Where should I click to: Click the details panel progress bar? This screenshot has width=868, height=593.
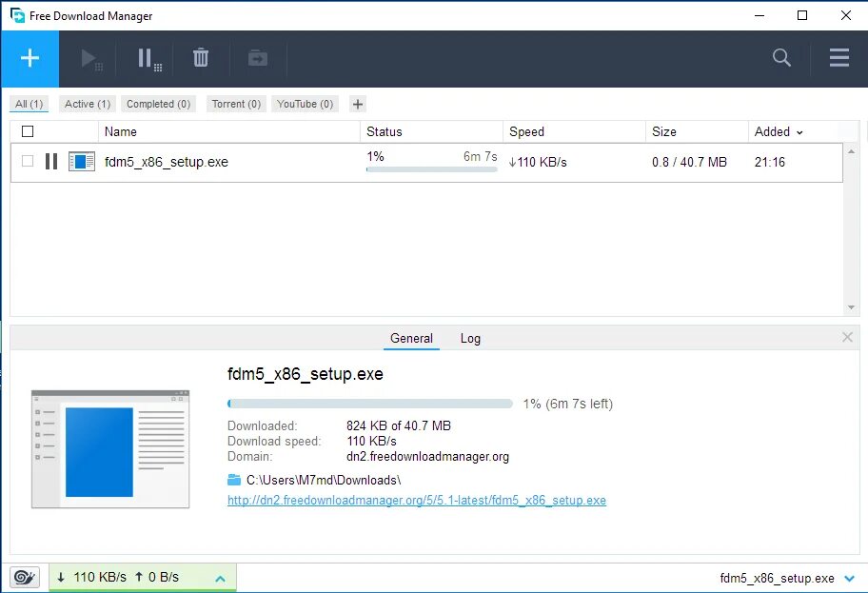(370, 404)
